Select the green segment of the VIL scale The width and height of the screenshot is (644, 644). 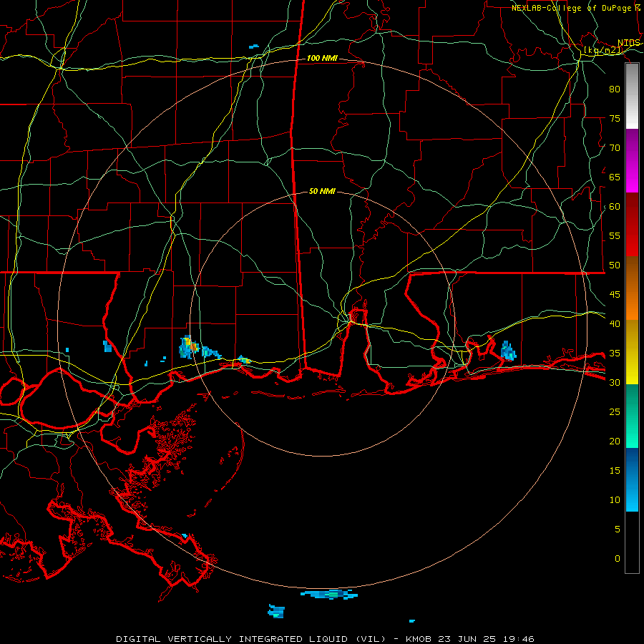[632, 416]
